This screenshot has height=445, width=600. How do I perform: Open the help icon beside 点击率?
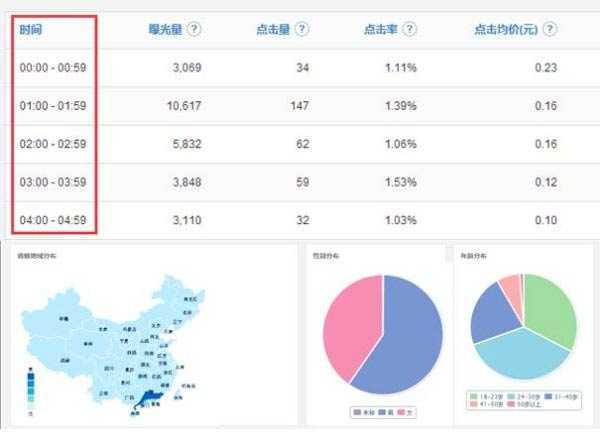tap(409, 29)
